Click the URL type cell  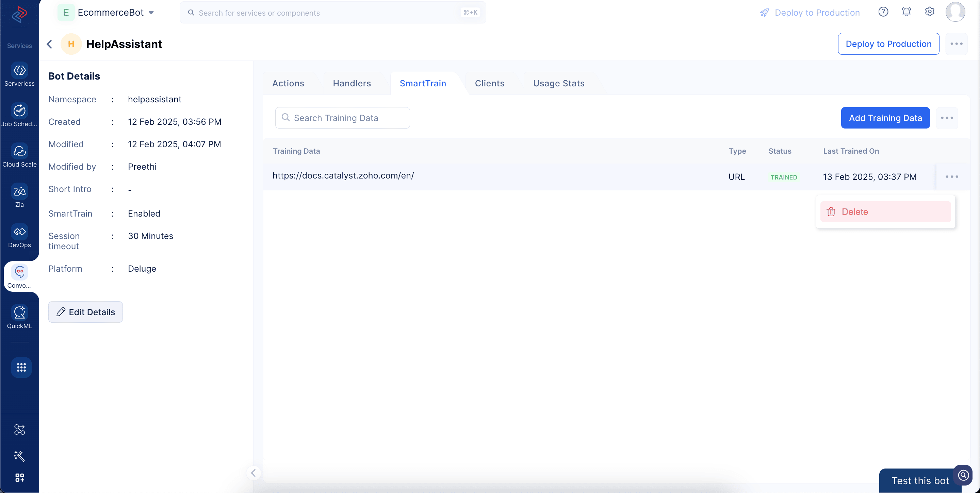pyautogui.click(x=736, y=177)
